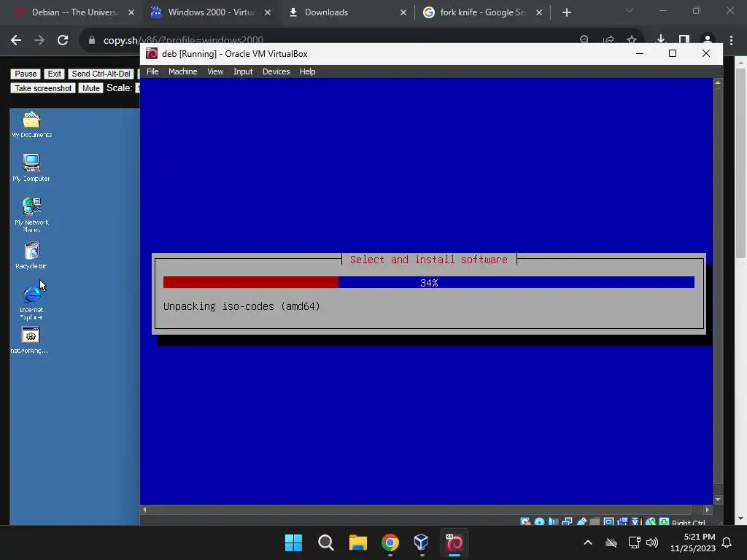Click VirtualBox vertical scrollbar down arrow

(718, 499)
